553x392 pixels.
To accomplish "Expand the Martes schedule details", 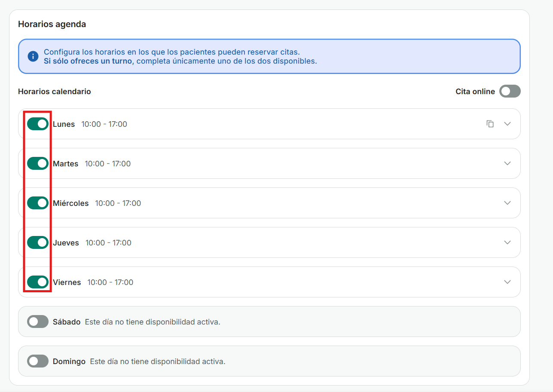I will 507,163.
